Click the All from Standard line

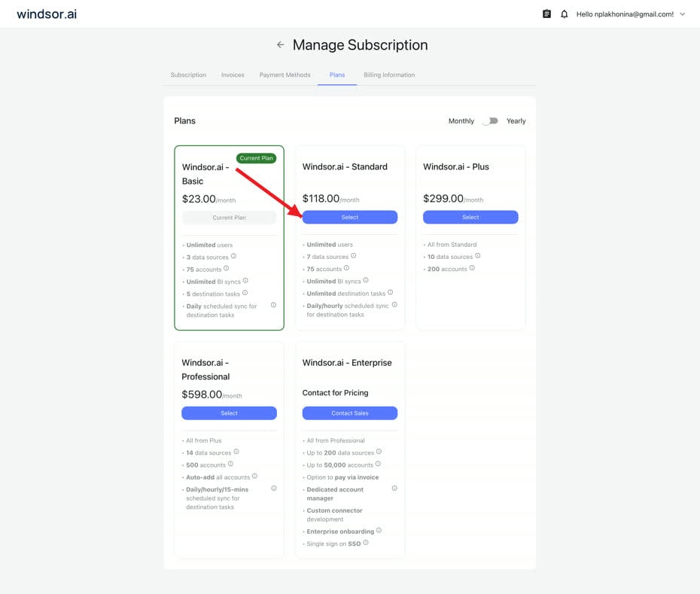click(x=452, y=244)
